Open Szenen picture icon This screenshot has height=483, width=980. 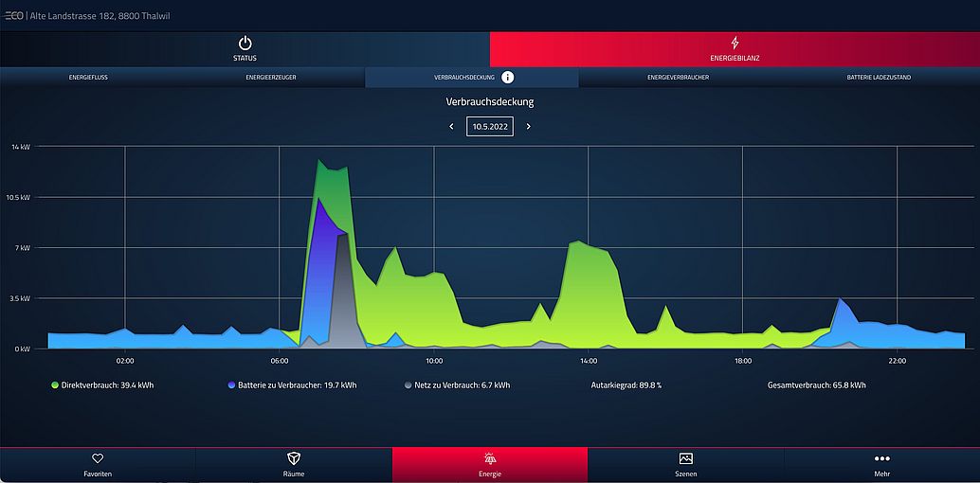click(x=686, y=458)
